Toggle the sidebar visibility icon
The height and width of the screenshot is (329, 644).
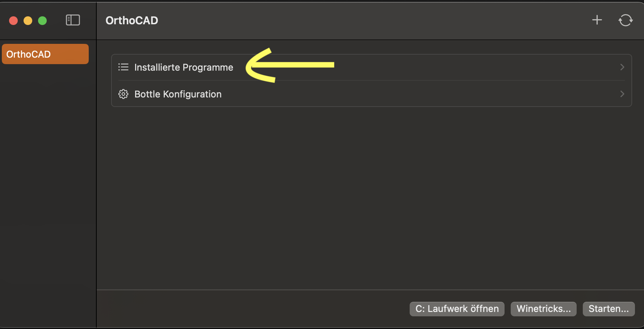tap(73, 20)
